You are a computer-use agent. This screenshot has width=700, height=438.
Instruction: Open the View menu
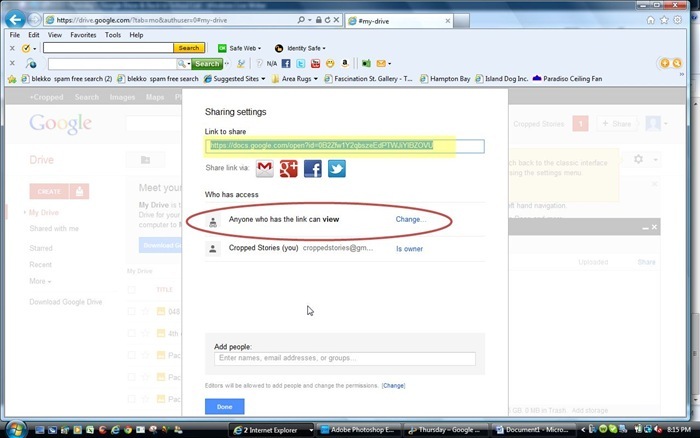click(x=55, y=35)
